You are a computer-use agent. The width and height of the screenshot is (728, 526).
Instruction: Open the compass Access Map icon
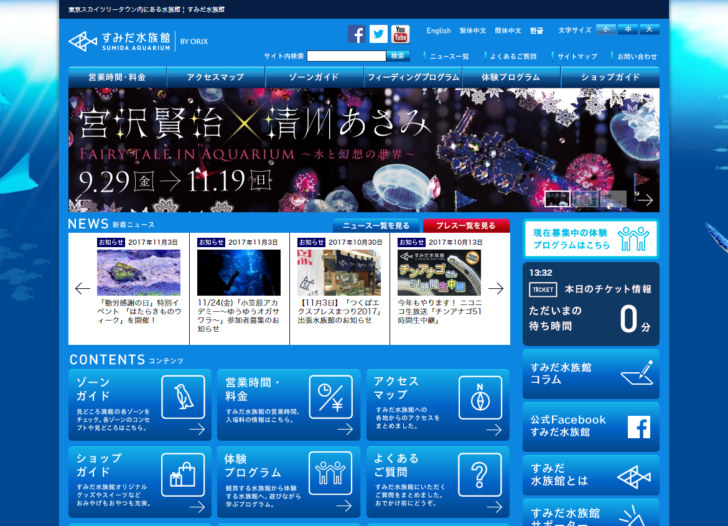point(480,398)
